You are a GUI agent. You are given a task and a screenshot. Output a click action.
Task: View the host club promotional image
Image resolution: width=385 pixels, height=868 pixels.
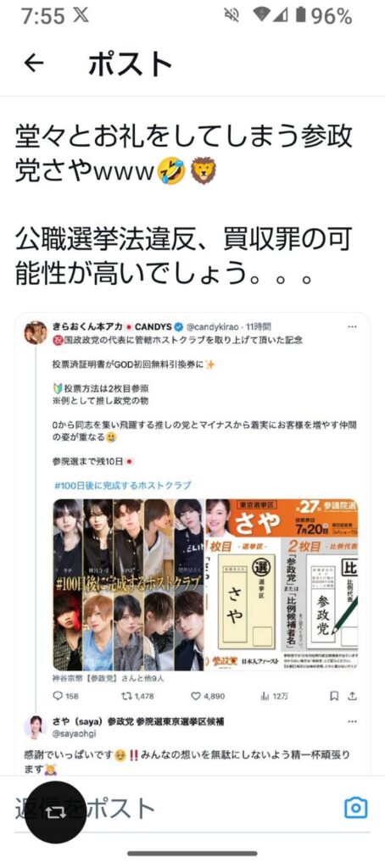[129, 585]
